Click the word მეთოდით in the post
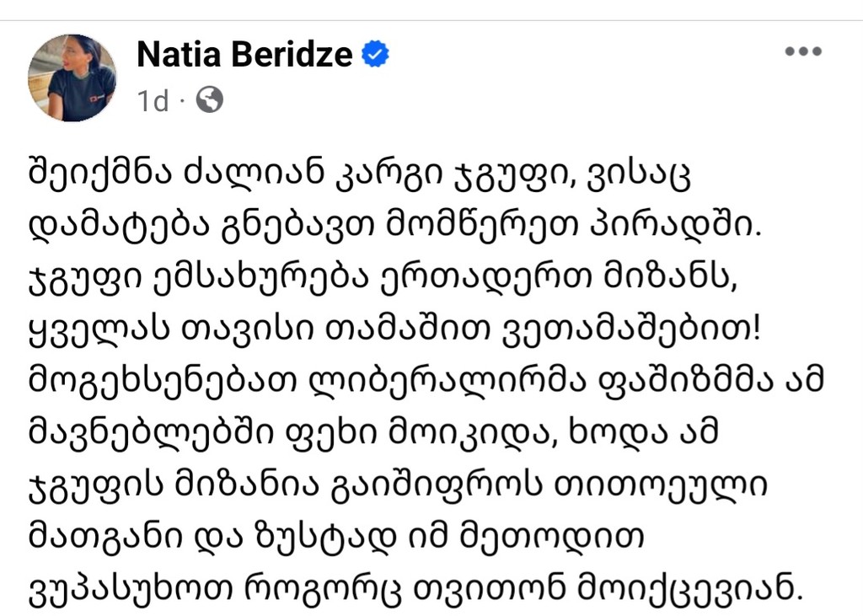 click(550, 537)
